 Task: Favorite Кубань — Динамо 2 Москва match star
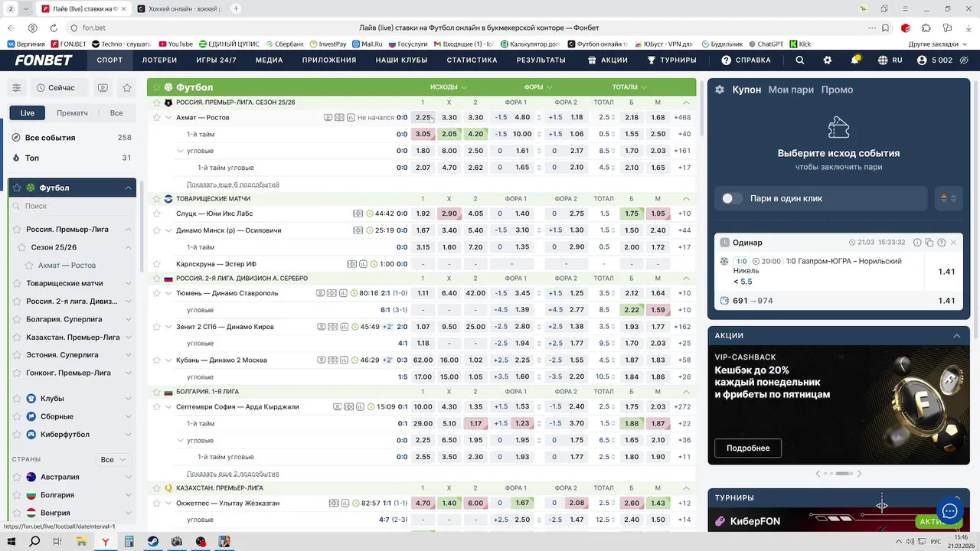(x=157, y=360)
